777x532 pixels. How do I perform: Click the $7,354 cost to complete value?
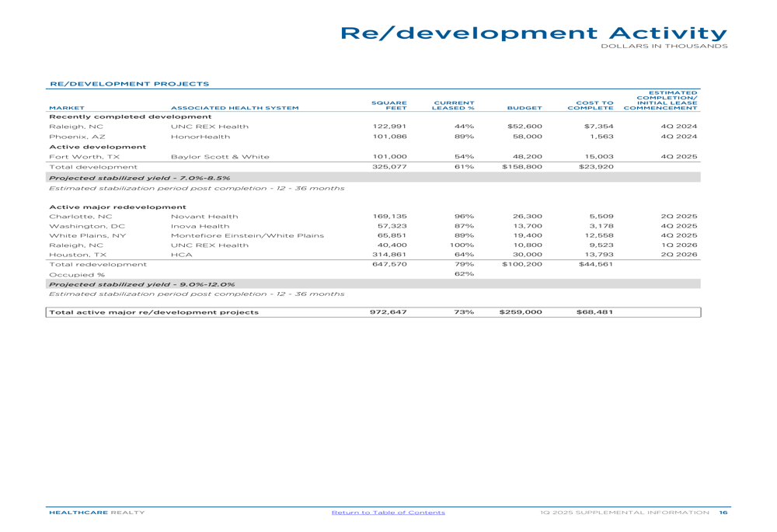pos(598,127)
